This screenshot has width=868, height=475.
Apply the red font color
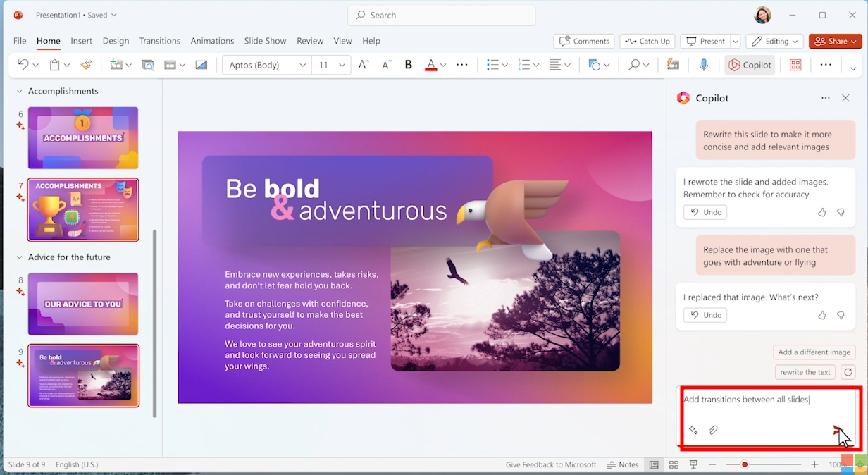[x=431, y=65]
